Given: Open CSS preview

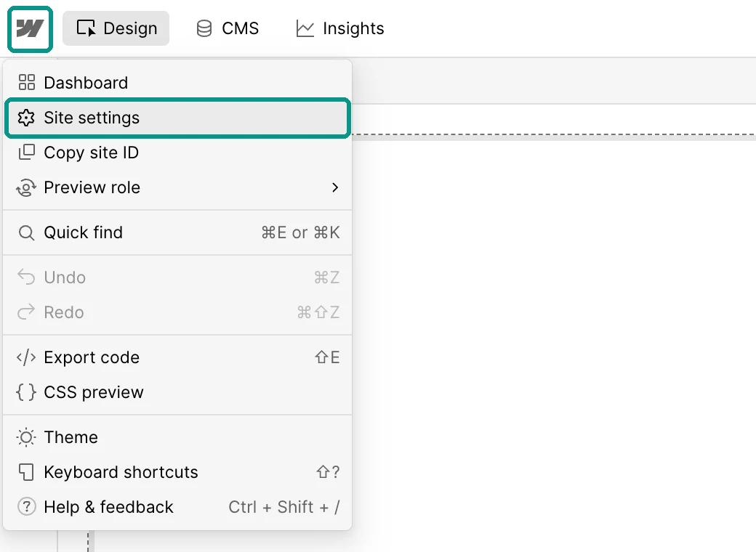Looking at the screenshot, I should [x=177, y=392].
